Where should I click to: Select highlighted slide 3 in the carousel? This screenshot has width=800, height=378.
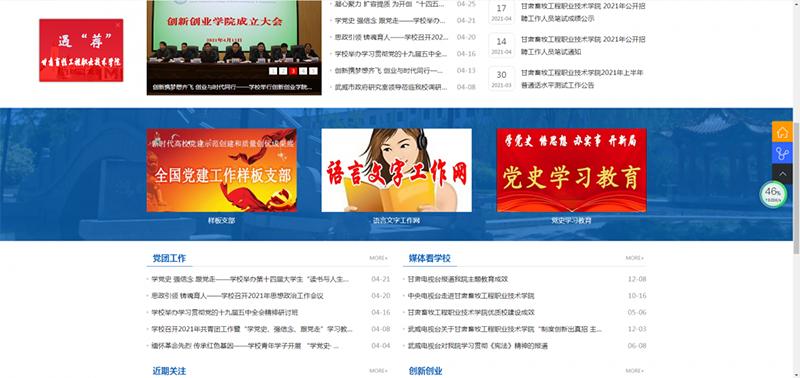293,71
